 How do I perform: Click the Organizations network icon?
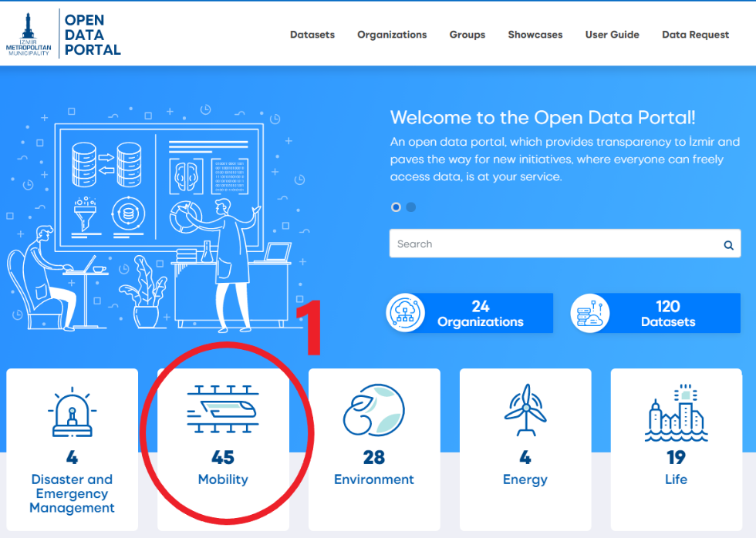pos(406,313)
